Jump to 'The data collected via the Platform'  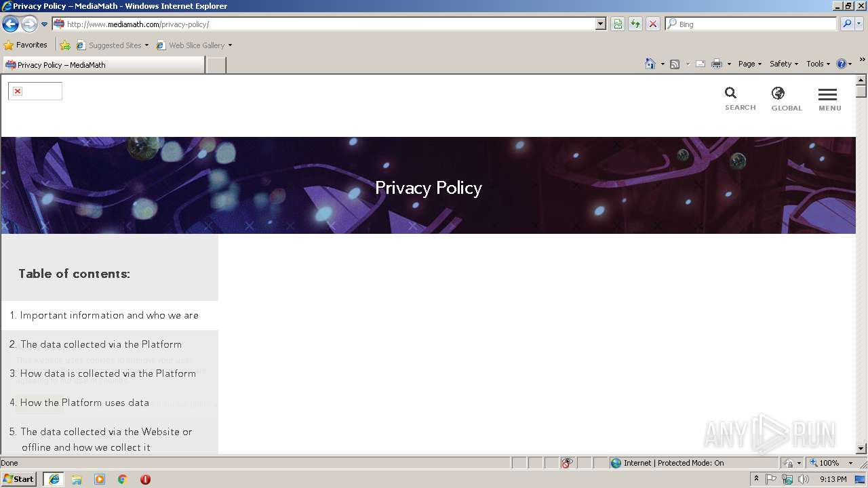pos(101,344)
